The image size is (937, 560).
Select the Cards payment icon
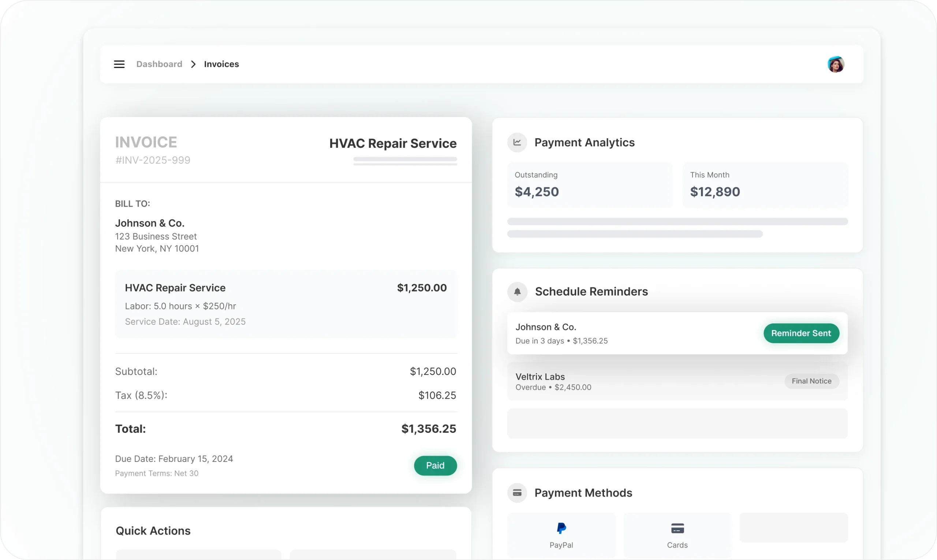click(x=677, y=528)
